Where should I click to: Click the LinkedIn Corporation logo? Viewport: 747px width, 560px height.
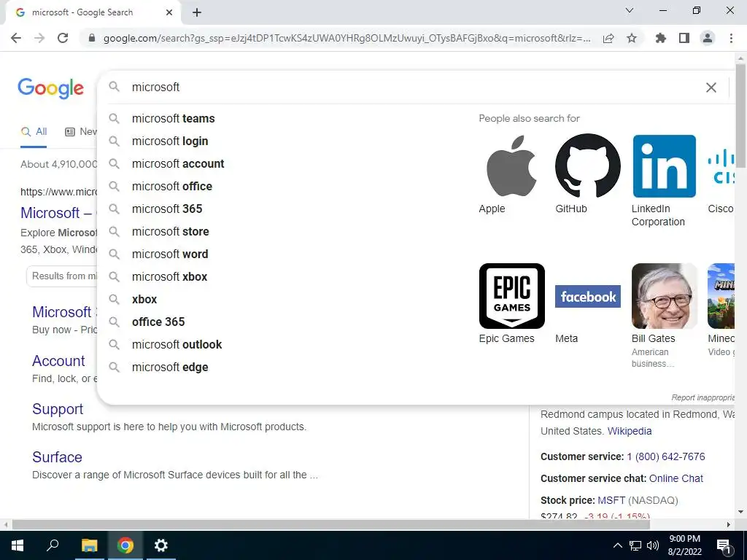coord(664,166)
